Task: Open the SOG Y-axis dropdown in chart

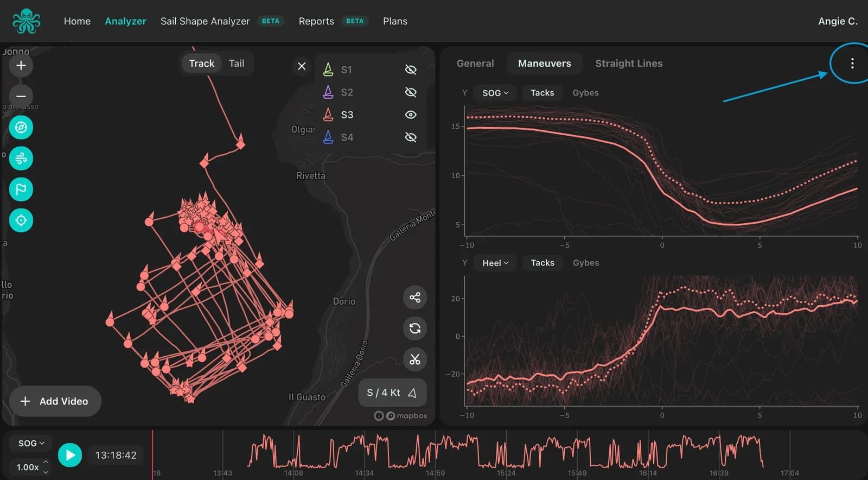Action: [x=495, y=93]
